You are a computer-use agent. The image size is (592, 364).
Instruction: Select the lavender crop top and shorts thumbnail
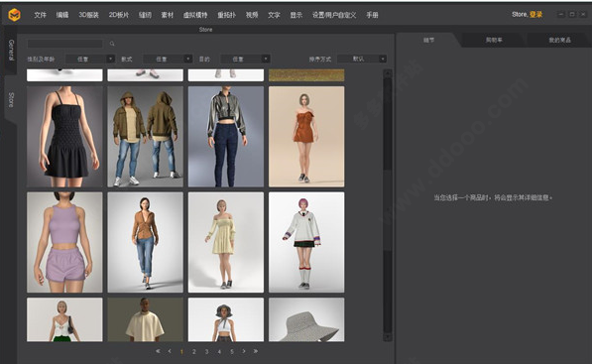click(x=64, y=242)
